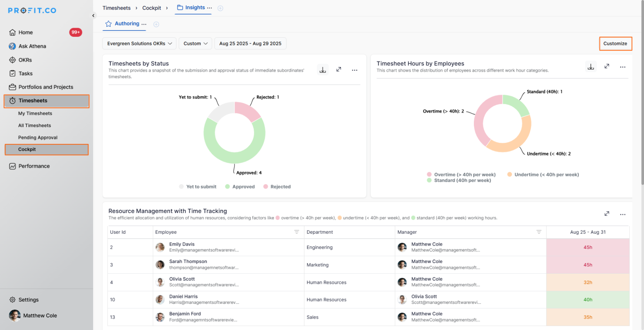Add a new tab next to Authoring
The image size is (644, 330).
coord(156,24)
